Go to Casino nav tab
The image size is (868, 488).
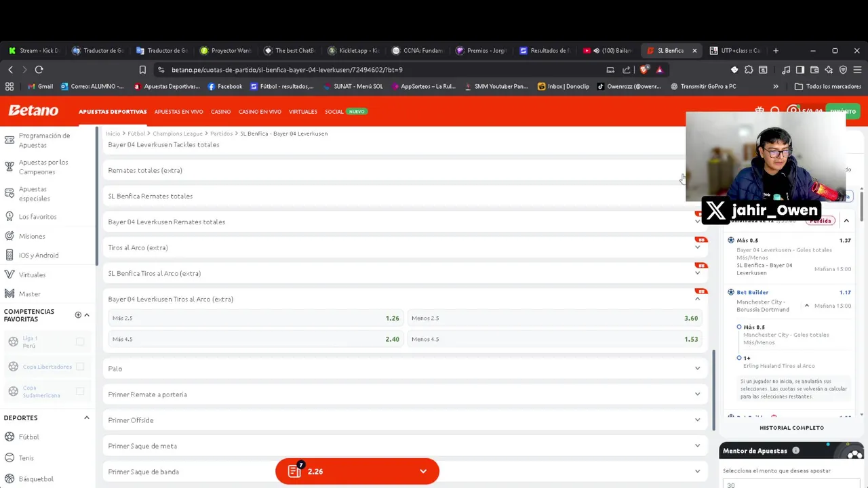point(220,111)
